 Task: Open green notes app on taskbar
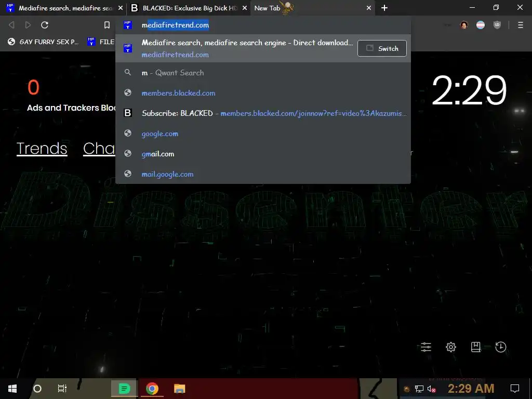tap(124, 389)
